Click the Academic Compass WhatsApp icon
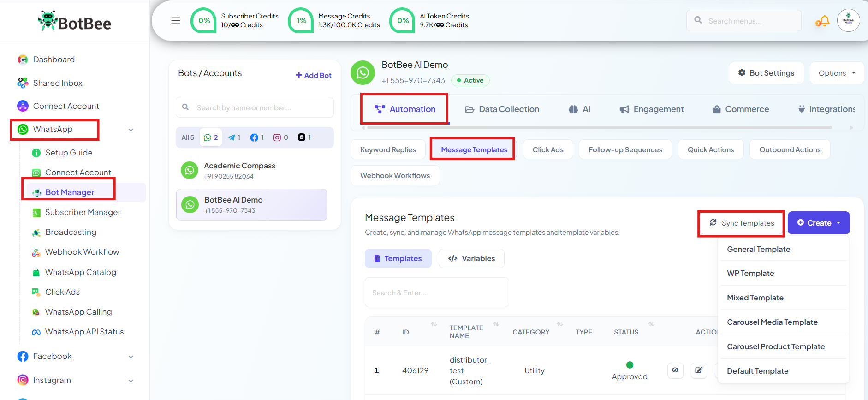This screenshot has width=868, height=400. 190,170
